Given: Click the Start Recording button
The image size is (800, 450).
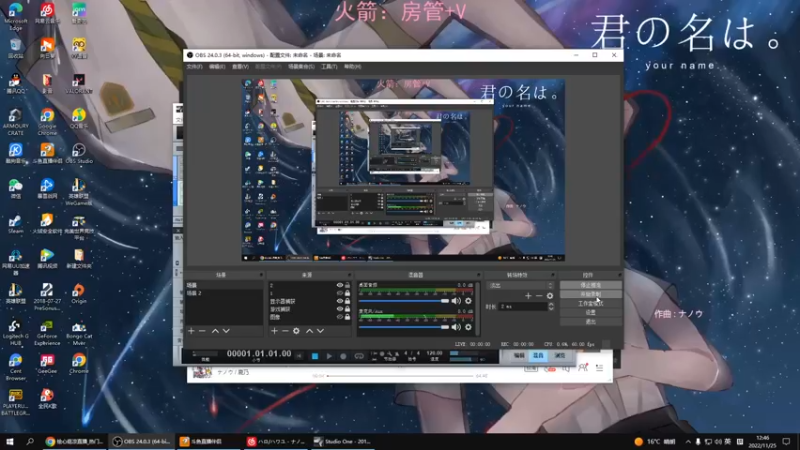Looking at the screenshot, I should [591, 294].
